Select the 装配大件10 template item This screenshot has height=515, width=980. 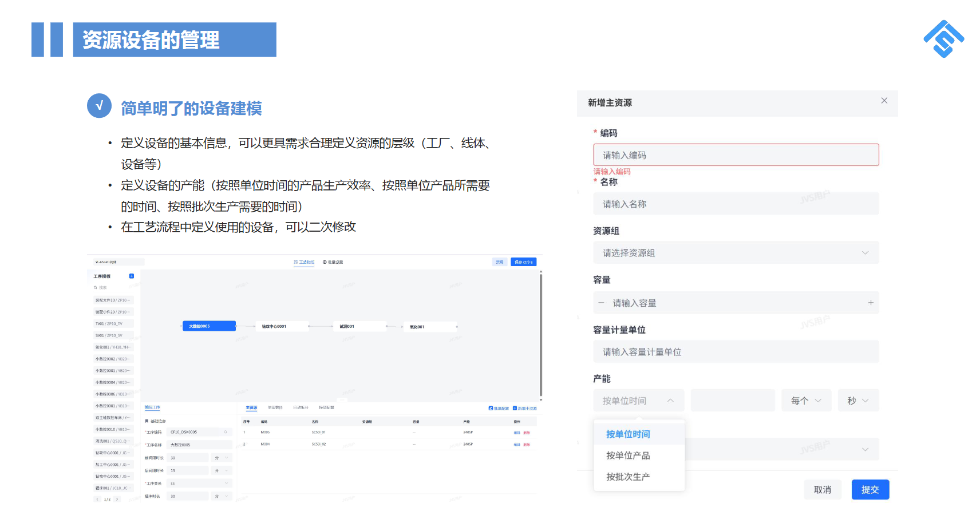pos(113,300)
